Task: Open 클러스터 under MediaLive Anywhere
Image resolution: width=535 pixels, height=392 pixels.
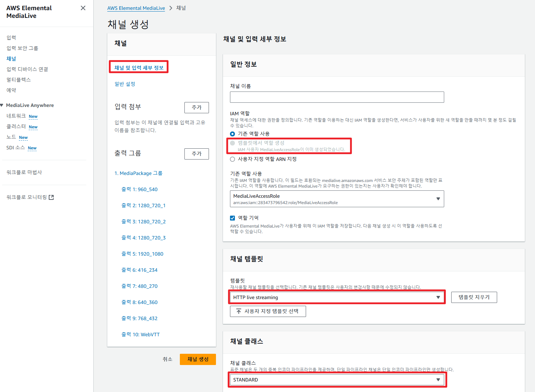Action: 16,126
